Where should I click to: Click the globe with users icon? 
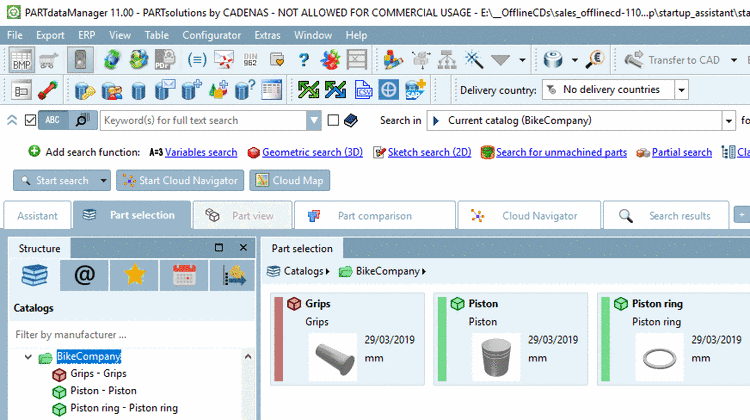pos(139,60)
